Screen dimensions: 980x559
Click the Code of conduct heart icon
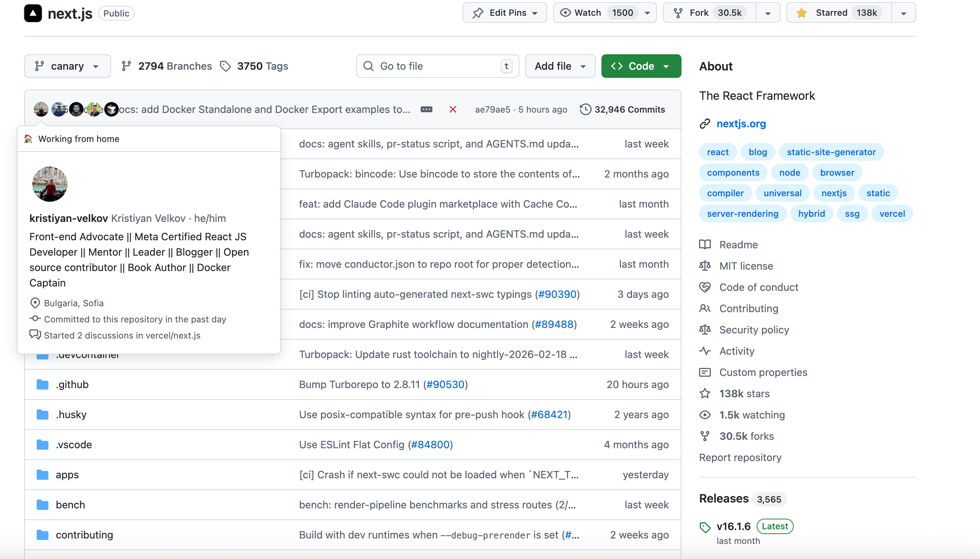pos(705,287)
